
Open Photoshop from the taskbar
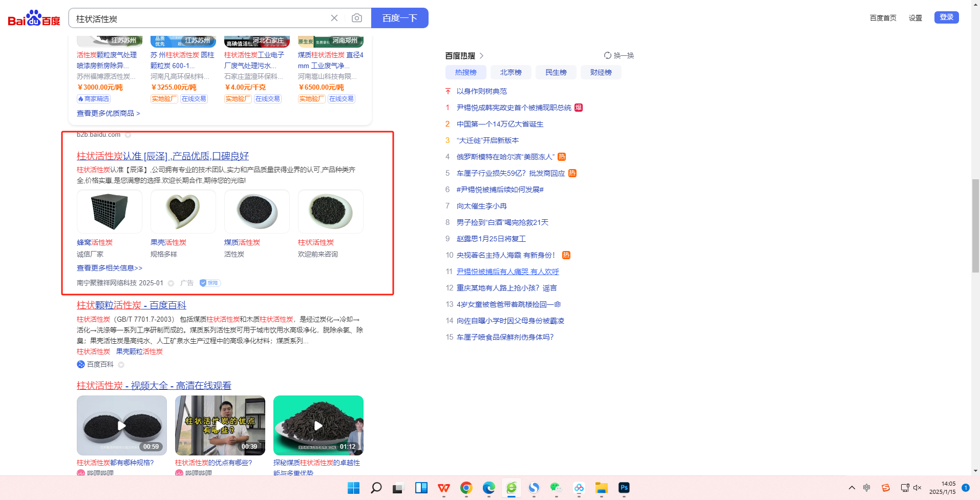(624, 488)
